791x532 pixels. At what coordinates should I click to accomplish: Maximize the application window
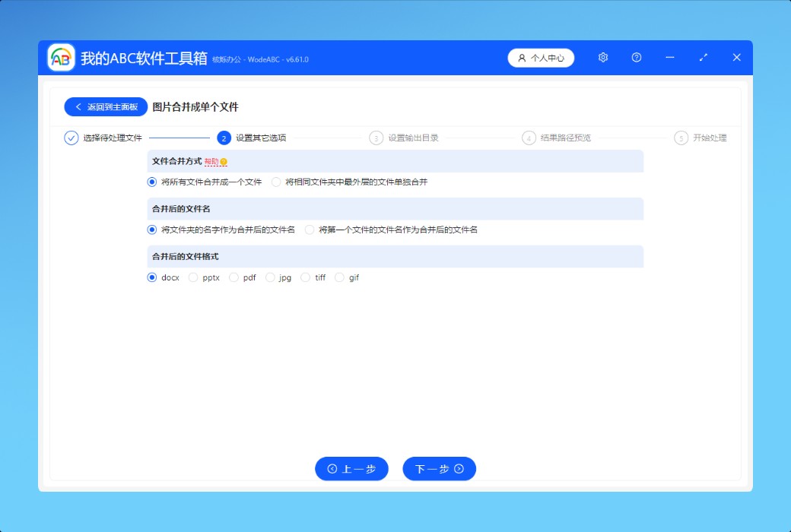[x=704, y=58]
